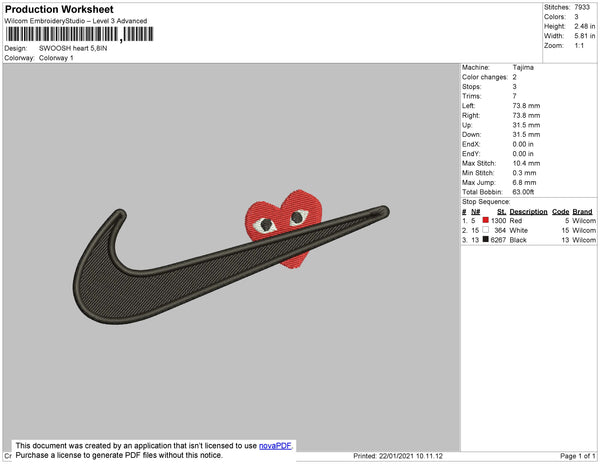Click the stitch count 6267 for Black
This screenshot has width=600, height=464.
(x=498, y=240)
